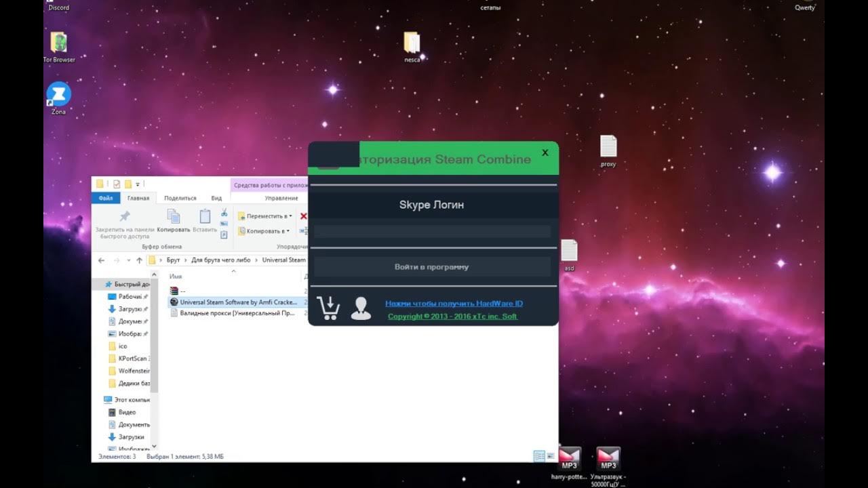This screenshot has width=868, height=488.
Task: Click the scissors Cut icon in ribbon
Action: (224, 213)
